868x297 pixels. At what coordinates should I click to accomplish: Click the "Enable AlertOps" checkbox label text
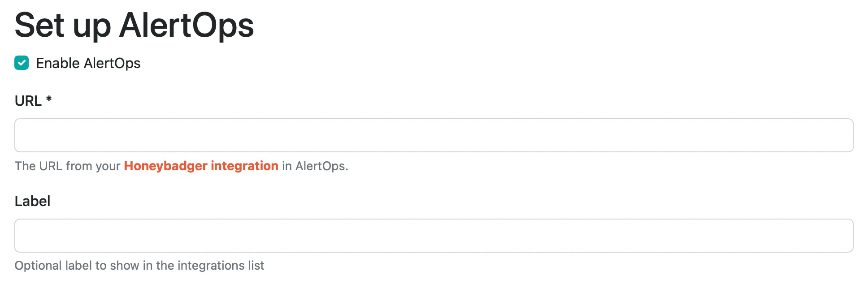[x=88, y=63]
